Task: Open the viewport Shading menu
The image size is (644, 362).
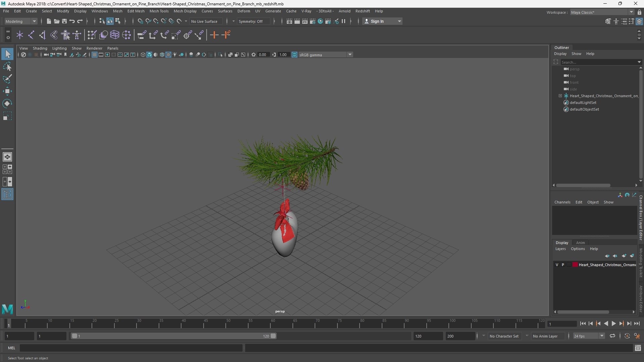Action: point(40,48)
